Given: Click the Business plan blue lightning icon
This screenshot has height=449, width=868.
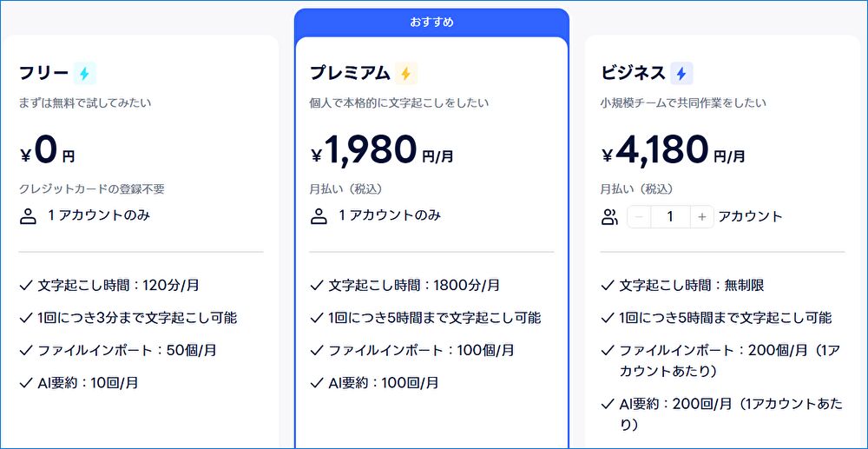Looking at the screenshot, I should tap(681, 74).
